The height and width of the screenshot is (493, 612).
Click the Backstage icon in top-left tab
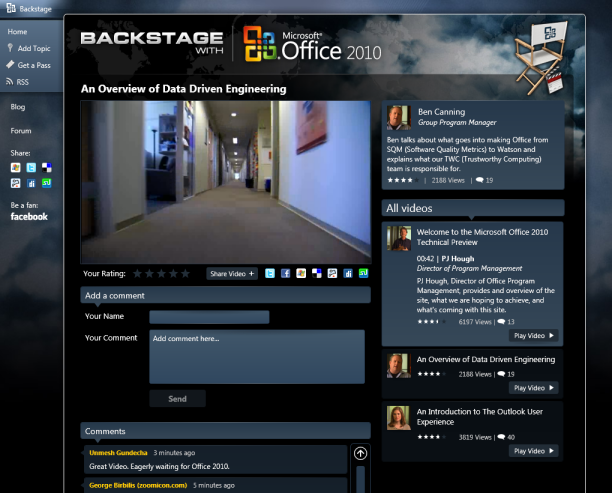[11, 8]
